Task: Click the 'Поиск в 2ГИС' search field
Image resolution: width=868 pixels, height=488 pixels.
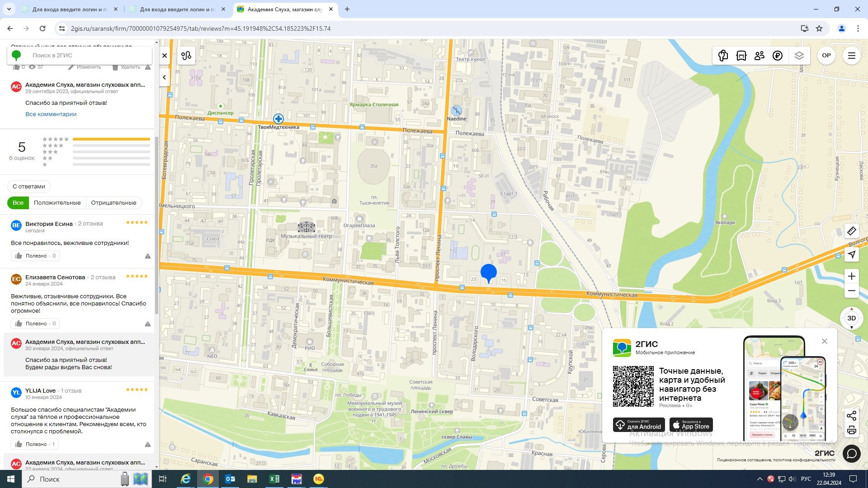Action: [86, 56]
